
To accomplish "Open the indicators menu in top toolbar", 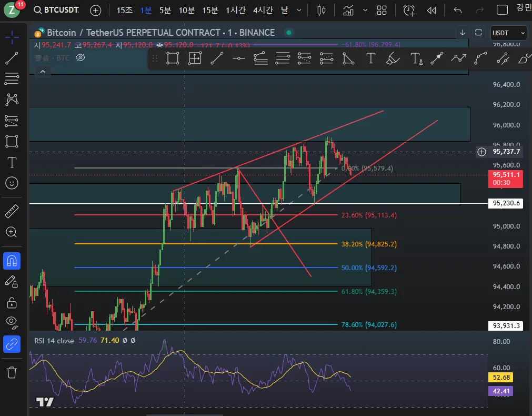I will click(348, 10).
